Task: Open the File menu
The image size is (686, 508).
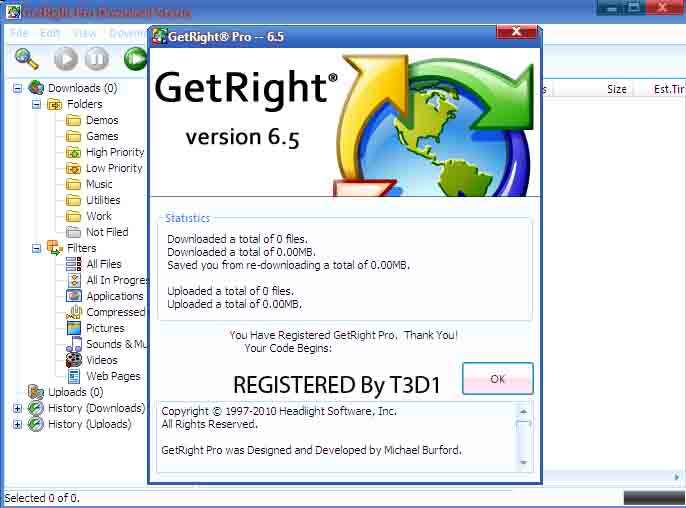Action: (x=19, y=33)
